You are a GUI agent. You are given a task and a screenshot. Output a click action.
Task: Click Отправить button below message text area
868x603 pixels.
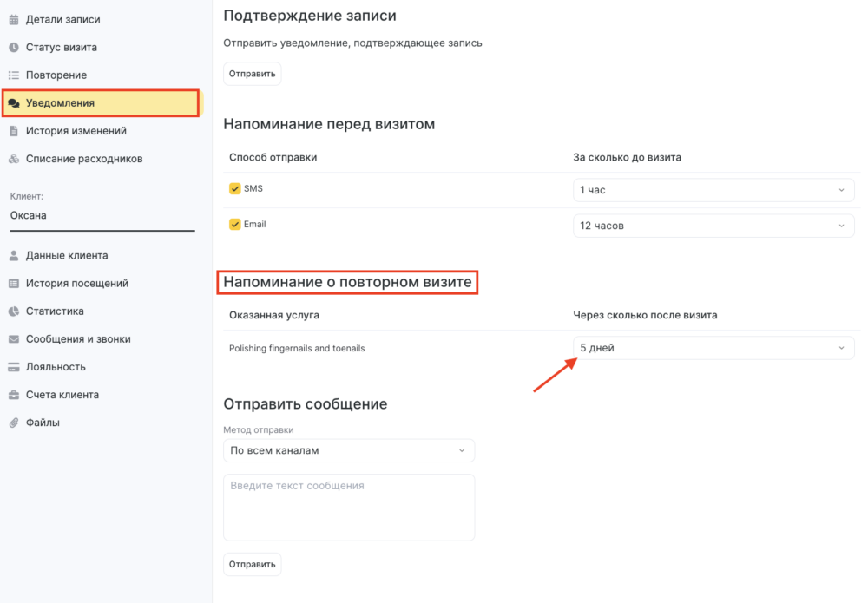(252, 564)
